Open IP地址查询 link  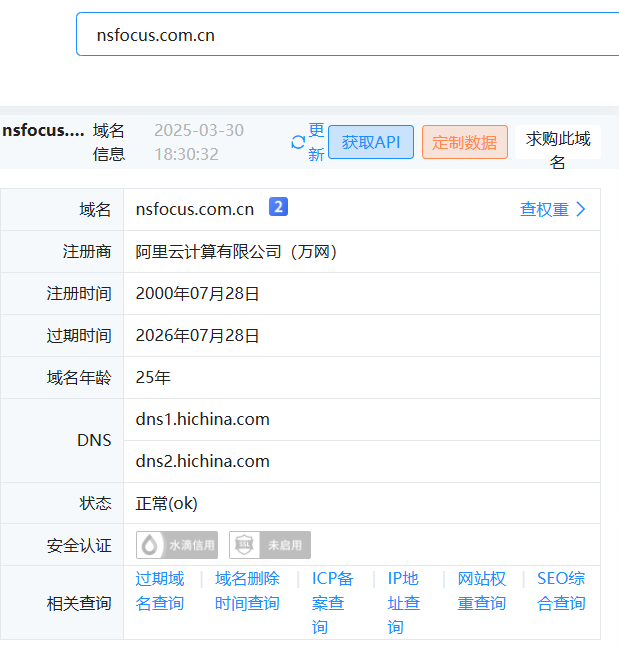click(403, 603)
